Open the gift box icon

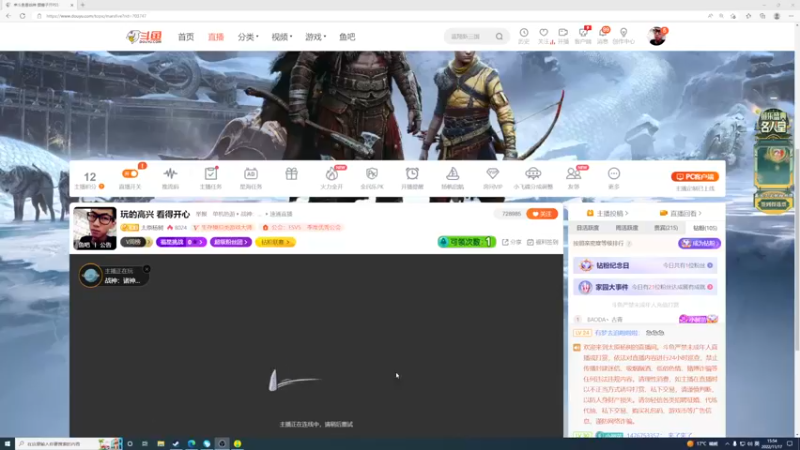click(x=291, y=174)
